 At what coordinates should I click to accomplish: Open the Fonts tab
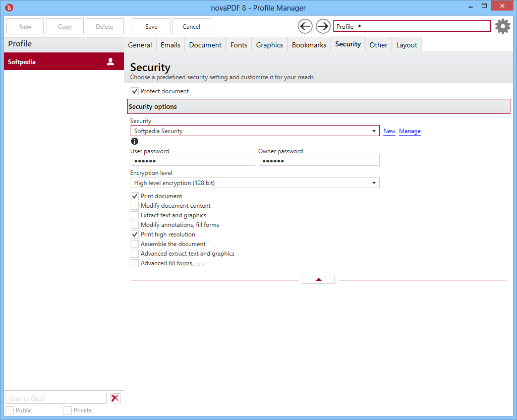tap(239, 45)
